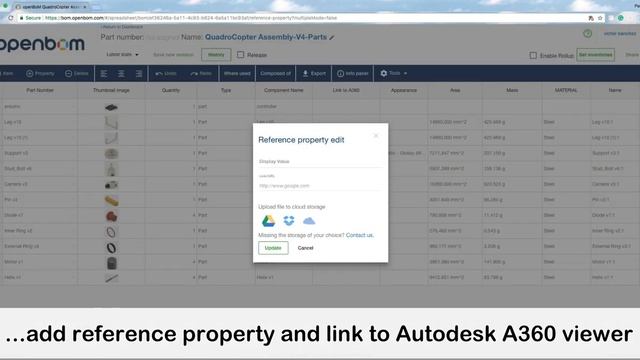Sort by Part Number column header
640x360 pixels.
[x=40, y=90]
